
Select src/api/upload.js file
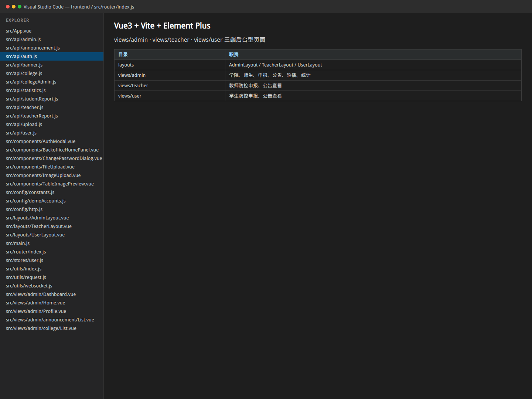pos(52,125)
